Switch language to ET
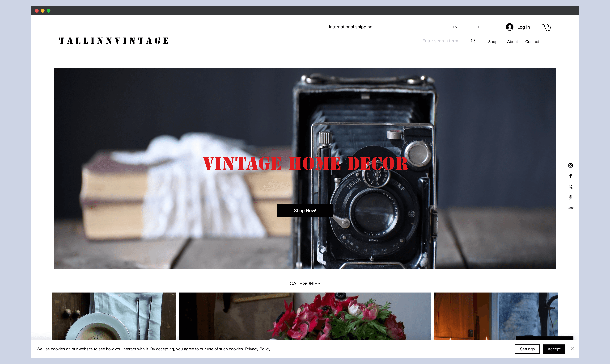Screen dimensions: 610x364 pos(477,27)
